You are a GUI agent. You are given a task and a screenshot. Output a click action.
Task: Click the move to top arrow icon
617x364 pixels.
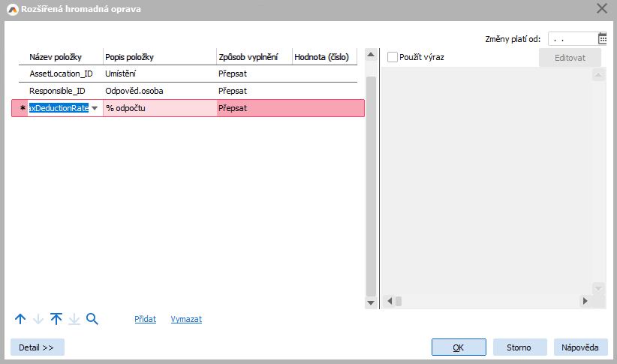click(56, 319)
